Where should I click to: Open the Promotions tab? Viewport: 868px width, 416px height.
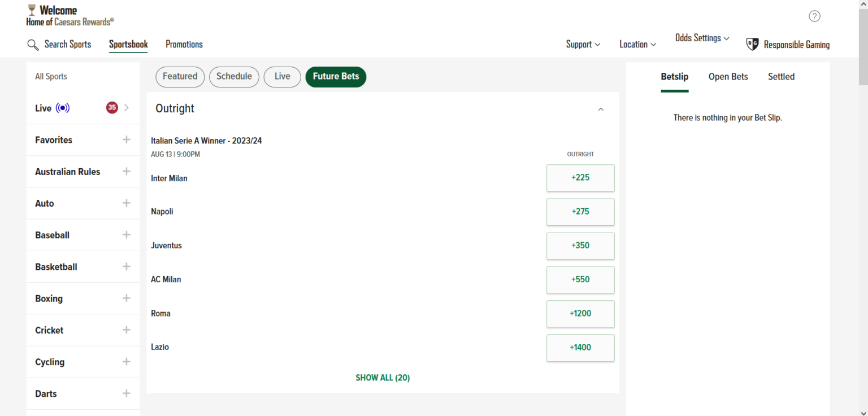coord(184,44)
